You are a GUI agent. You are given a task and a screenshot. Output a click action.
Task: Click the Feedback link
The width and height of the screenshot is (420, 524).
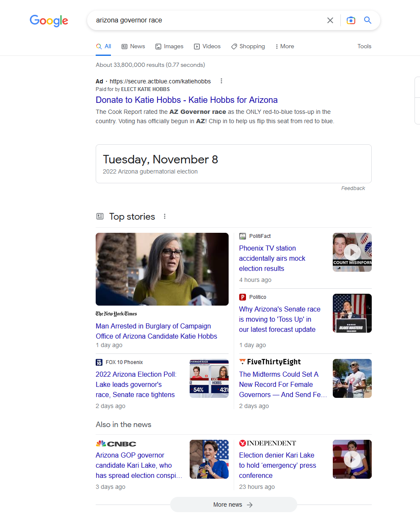click(x=353, y=188)
